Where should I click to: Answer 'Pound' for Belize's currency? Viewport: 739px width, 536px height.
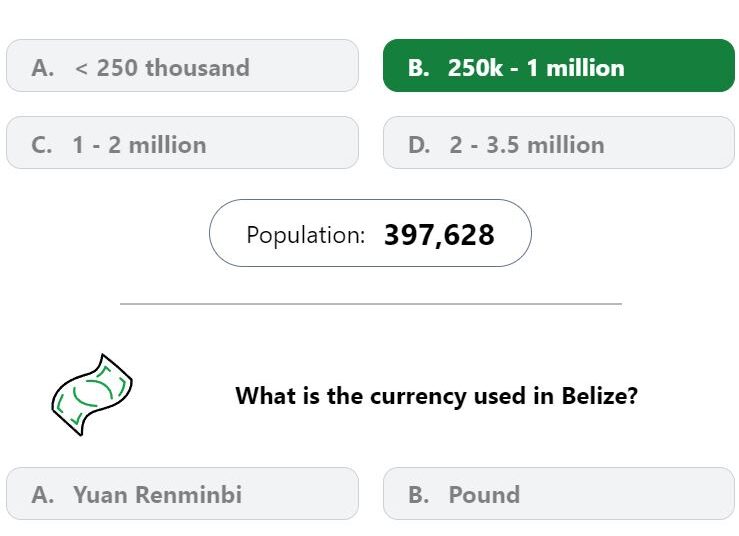[559, 494]
